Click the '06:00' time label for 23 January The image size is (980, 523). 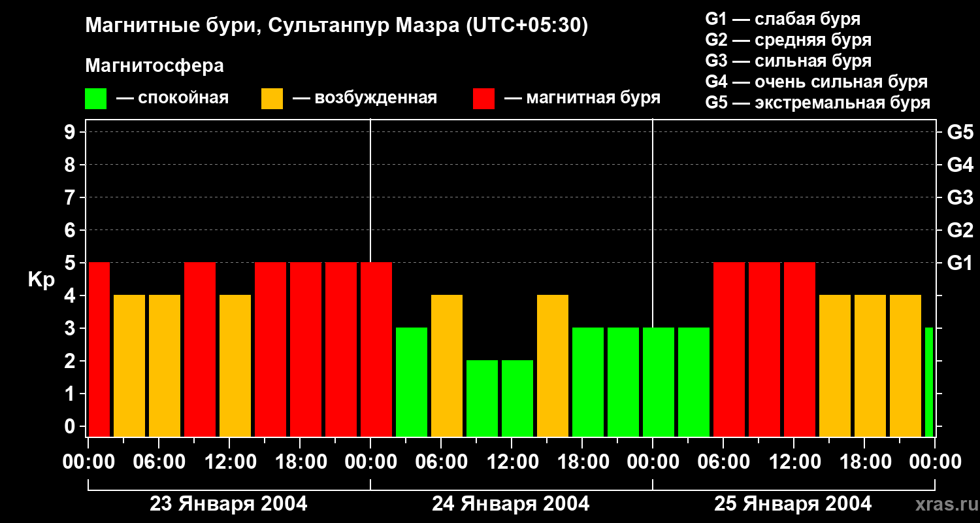pyautogui.click(x=159, y=462)
